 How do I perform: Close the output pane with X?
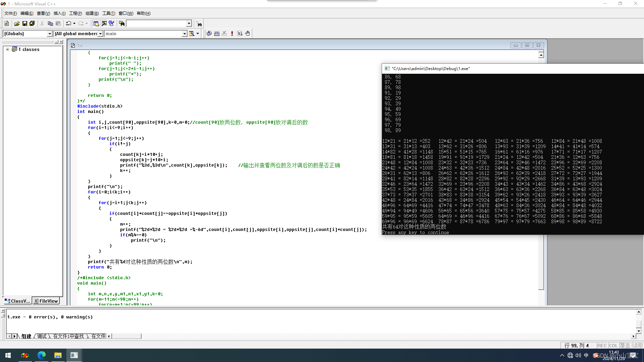(x=3, y=311)
